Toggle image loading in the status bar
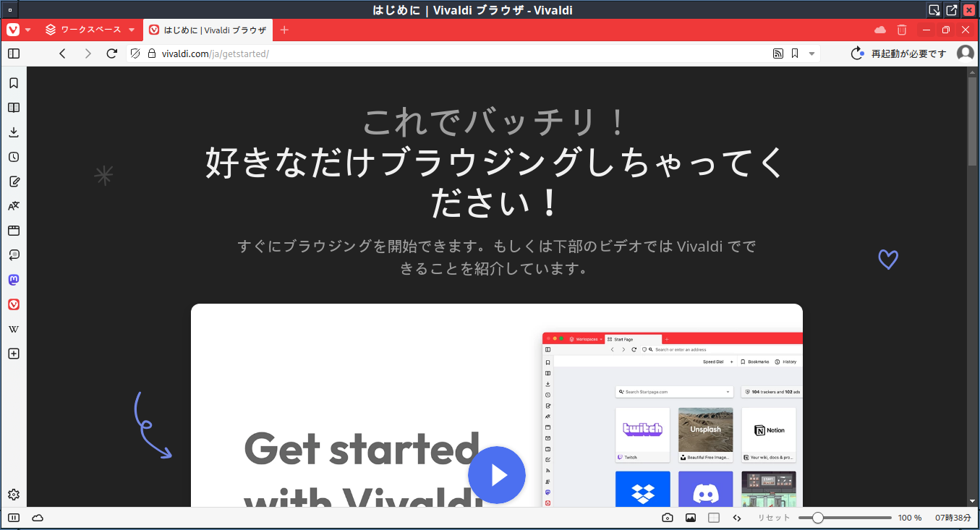 [691, 518]
